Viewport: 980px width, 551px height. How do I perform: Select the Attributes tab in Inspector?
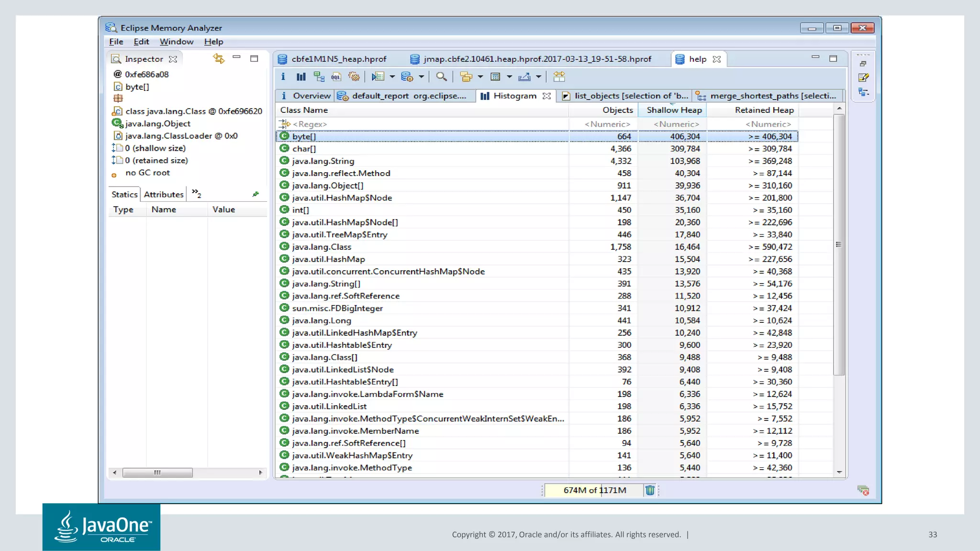(x=164, y=194)
